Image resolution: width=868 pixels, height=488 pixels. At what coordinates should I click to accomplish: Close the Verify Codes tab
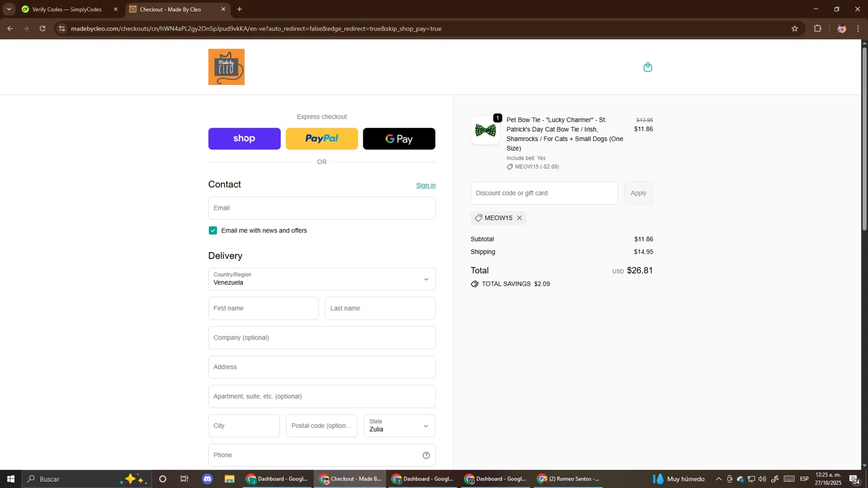click(x=116, y=9)
